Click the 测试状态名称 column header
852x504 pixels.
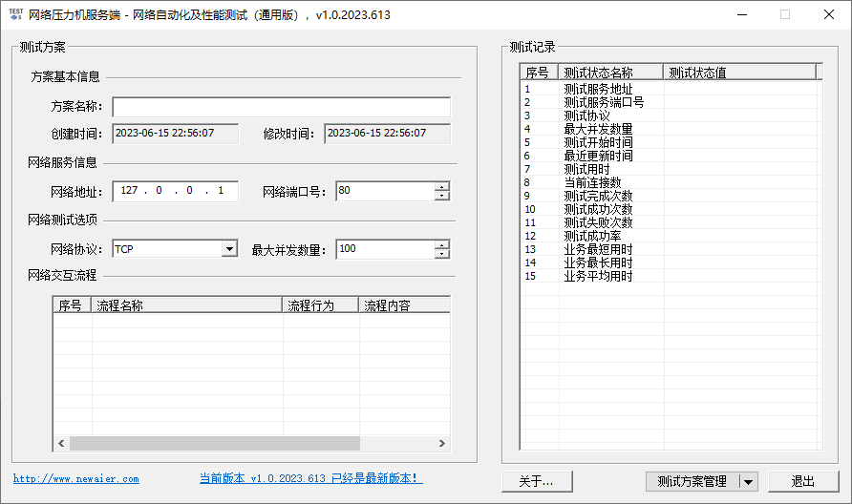pyautogui.click(x=610, y=73)
